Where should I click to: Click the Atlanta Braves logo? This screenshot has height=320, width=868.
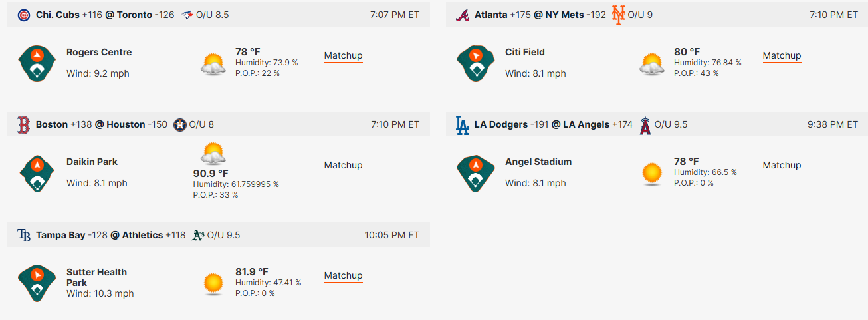click(x=463, y=15)
